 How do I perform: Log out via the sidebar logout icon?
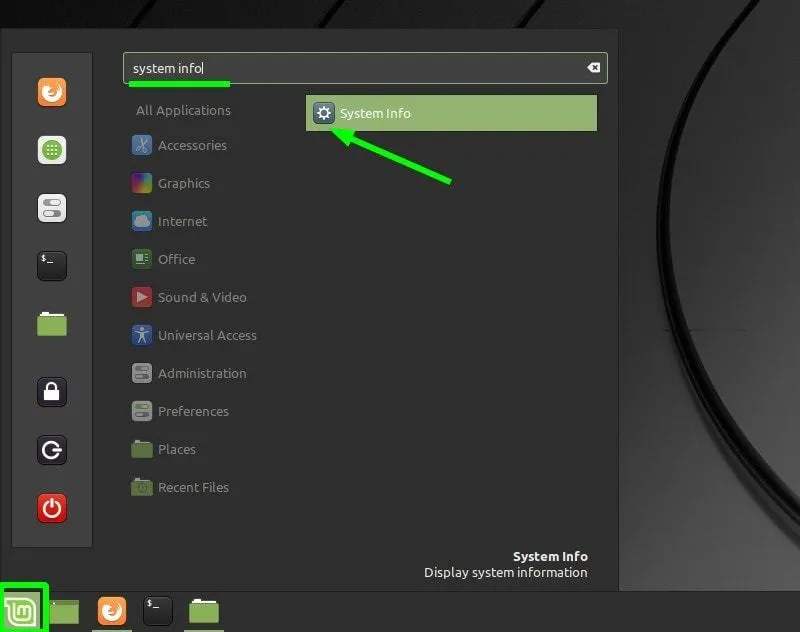click(x=52, y=450)
